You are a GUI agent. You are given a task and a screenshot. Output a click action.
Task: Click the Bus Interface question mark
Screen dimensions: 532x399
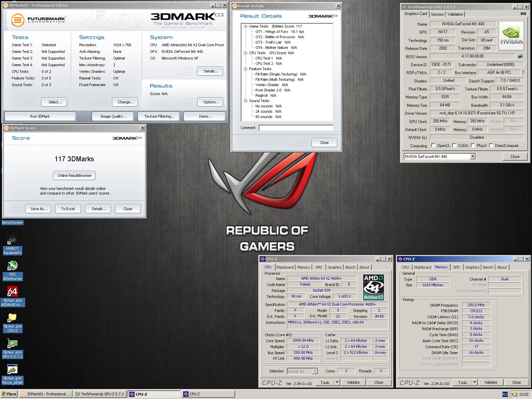tap(523, 72)
